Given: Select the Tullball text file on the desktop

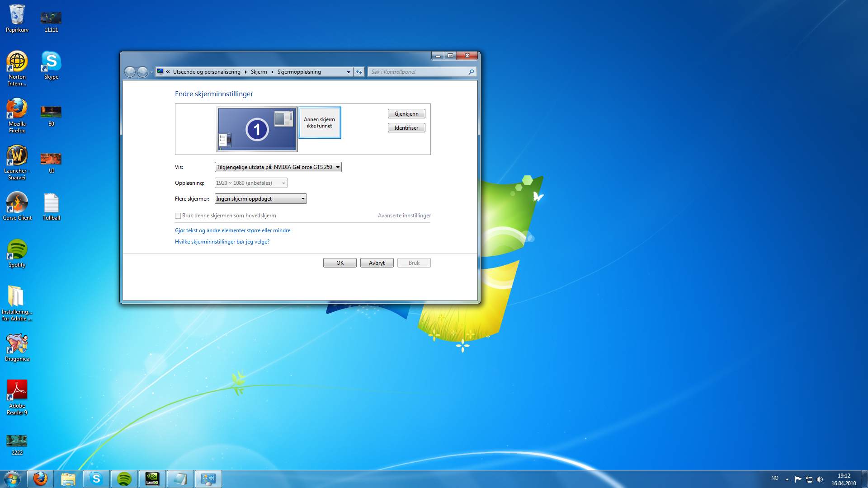Looking at the screenshot, I should point(51,206).
